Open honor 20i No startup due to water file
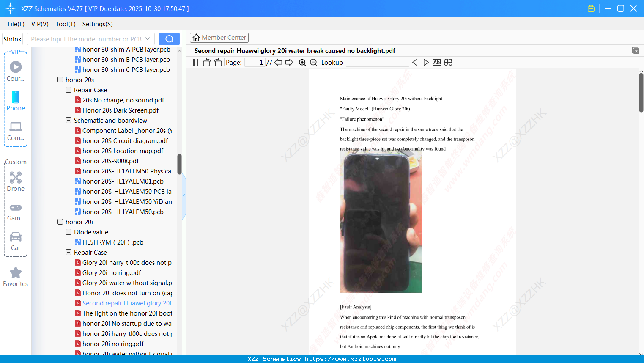The width and height of the screenshot is (644, 363). [x=127, y=323]
